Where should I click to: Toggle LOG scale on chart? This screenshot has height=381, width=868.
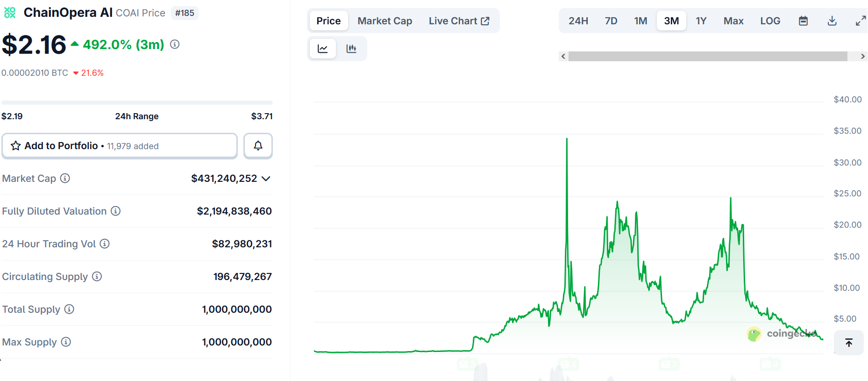(770, 21)
